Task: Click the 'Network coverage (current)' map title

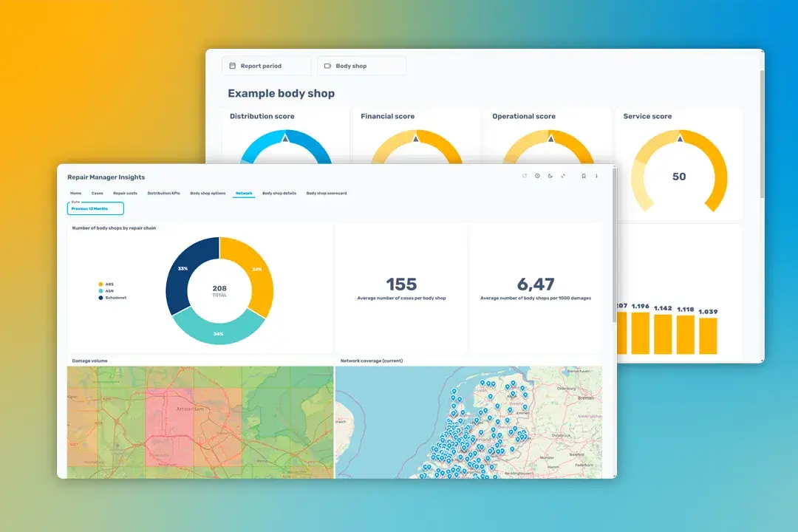Action: [372, 361]
